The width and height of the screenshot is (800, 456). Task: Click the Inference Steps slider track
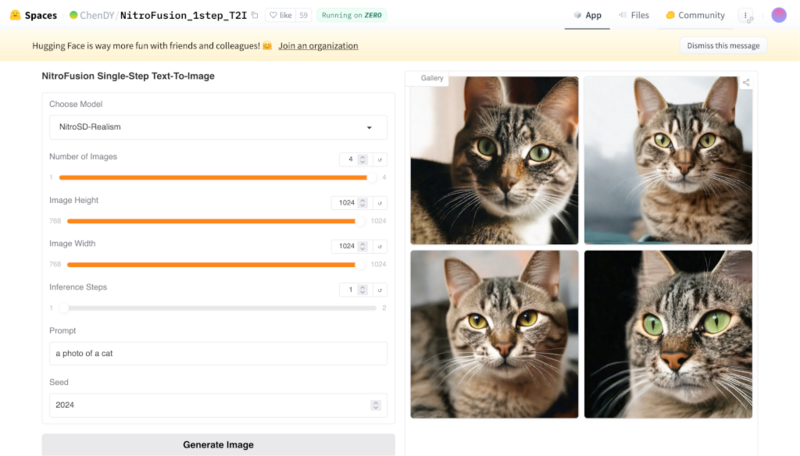tap(220, 308)
